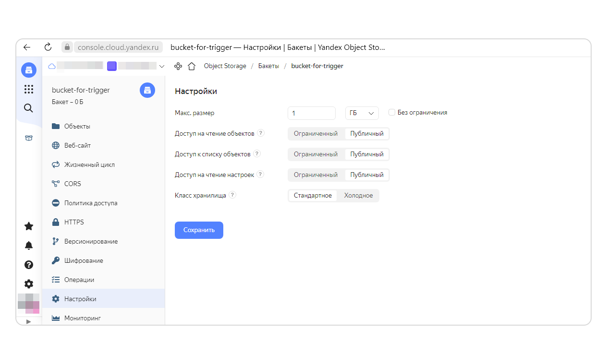
Task: Open Версионирование section
Action: pyautogui.click(x=103, y=241)
